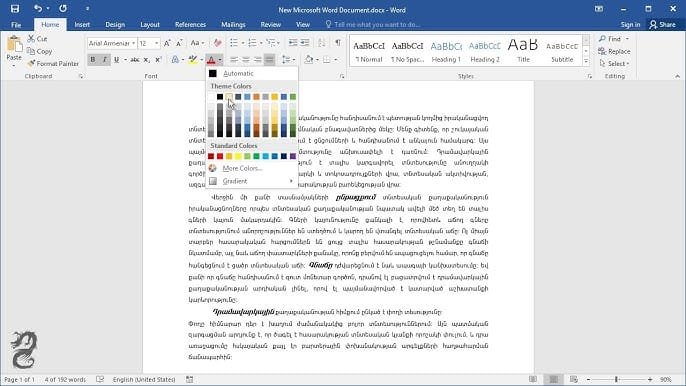Toggle Justify alignment
Viewport: 686px width, 386px height.
[x=270, y=60]
